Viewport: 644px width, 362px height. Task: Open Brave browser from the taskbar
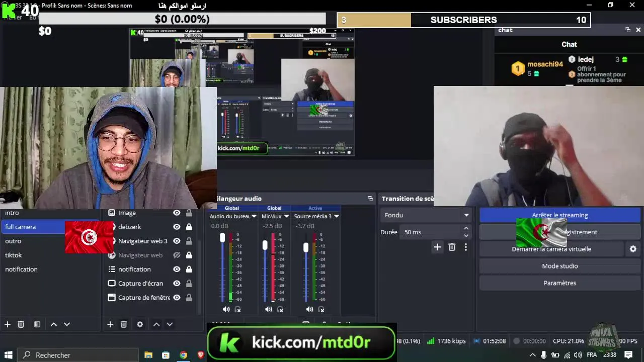click(201, 355)
